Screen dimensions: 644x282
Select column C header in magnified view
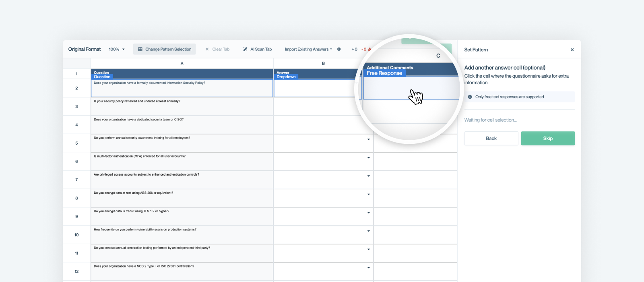click(x=438, y=56)
